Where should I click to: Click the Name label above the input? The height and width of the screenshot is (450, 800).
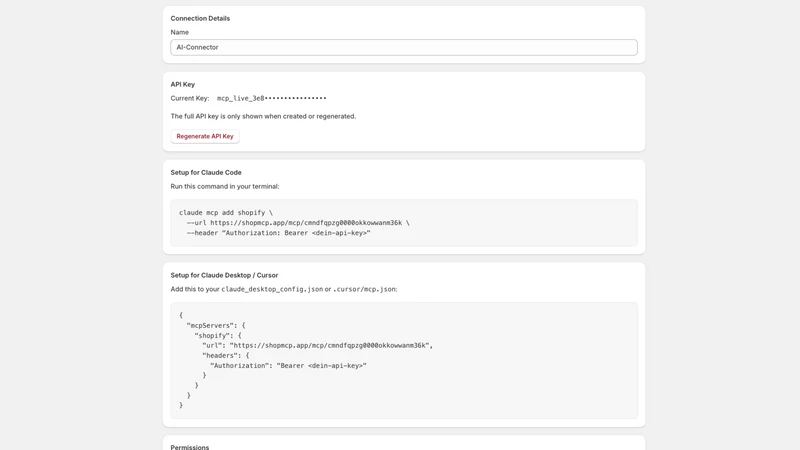coord(180,32)
